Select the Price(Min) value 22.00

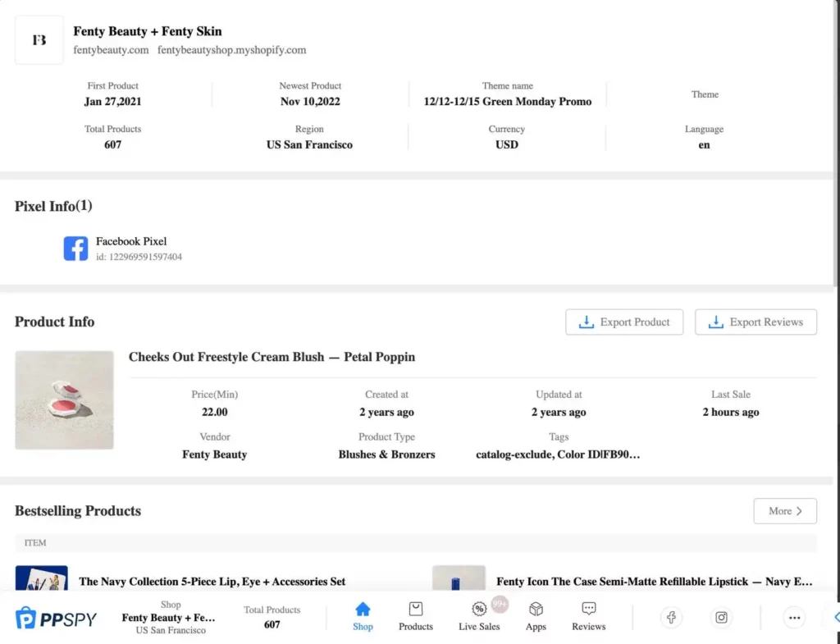(x=214, y=412)
